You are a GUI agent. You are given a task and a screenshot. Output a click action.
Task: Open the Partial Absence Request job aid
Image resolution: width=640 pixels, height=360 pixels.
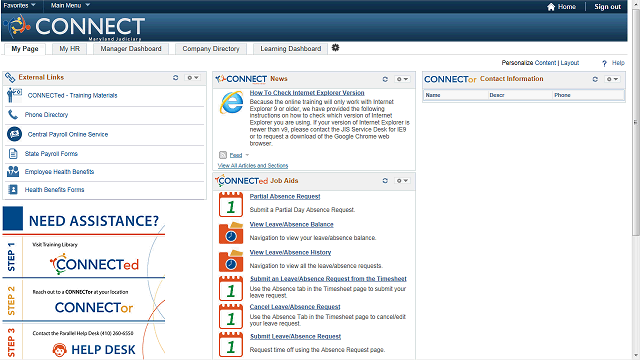(x=285, y=196)
